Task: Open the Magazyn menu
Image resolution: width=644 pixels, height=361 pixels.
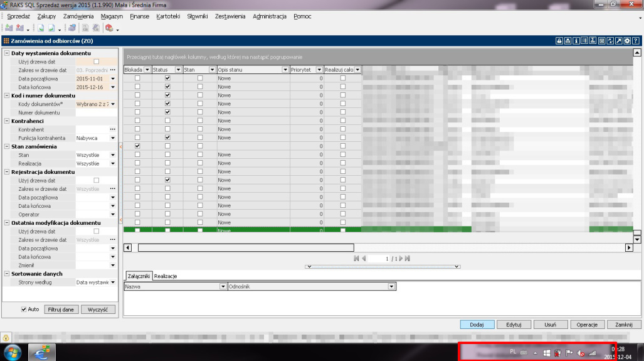Action: click(x=112, y=16)
